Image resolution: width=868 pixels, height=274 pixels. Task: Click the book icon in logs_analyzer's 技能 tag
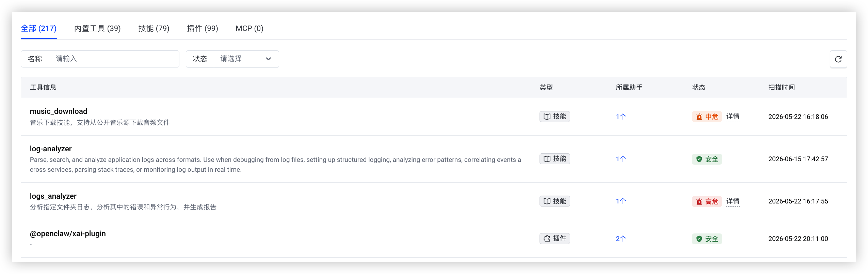coord(547,201)
